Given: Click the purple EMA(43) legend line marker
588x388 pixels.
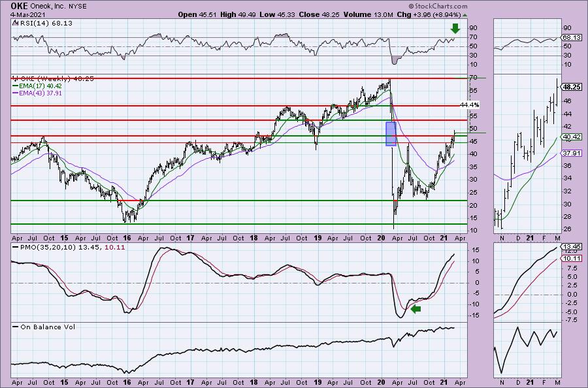Looking at the screenshot, I should pos(16,93).
